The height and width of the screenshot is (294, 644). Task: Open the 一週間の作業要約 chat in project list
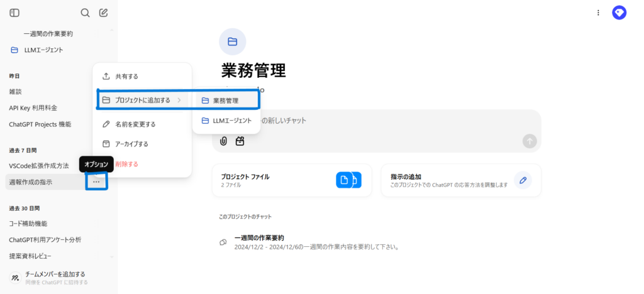(x=259, y=238)
